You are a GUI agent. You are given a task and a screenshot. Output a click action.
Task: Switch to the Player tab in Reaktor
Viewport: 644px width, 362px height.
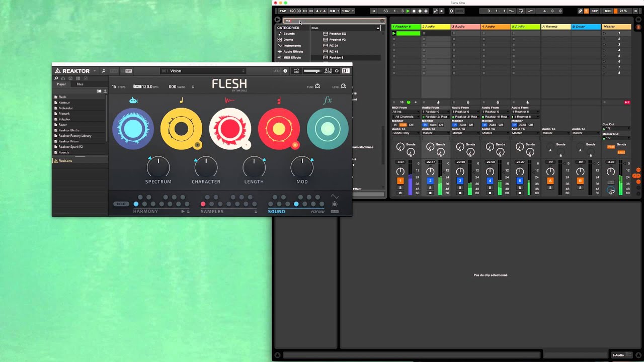[61, 84]
